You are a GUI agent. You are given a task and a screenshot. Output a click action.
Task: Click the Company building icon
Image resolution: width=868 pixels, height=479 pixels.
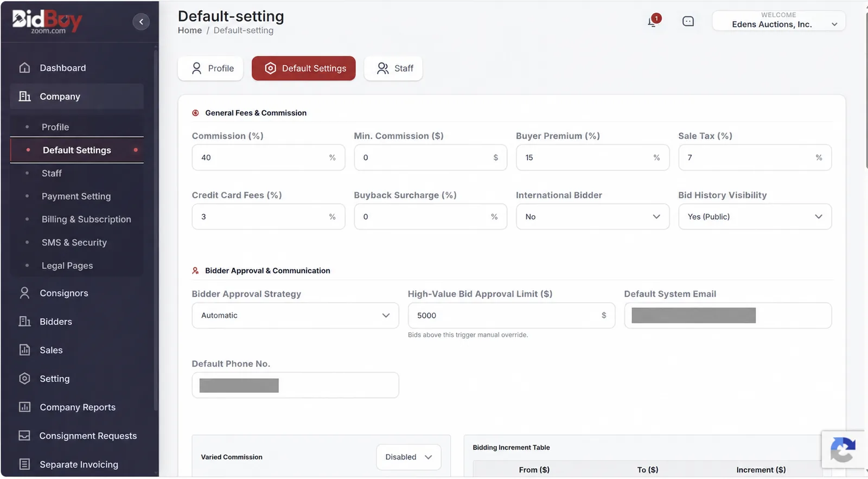24,96
